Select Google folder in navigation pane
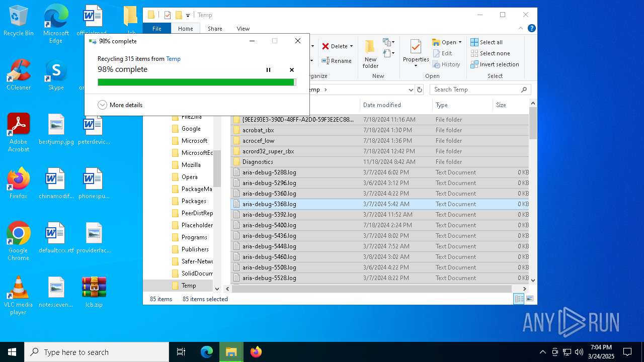This screenshot has height=362, width=644. (191, 129)
